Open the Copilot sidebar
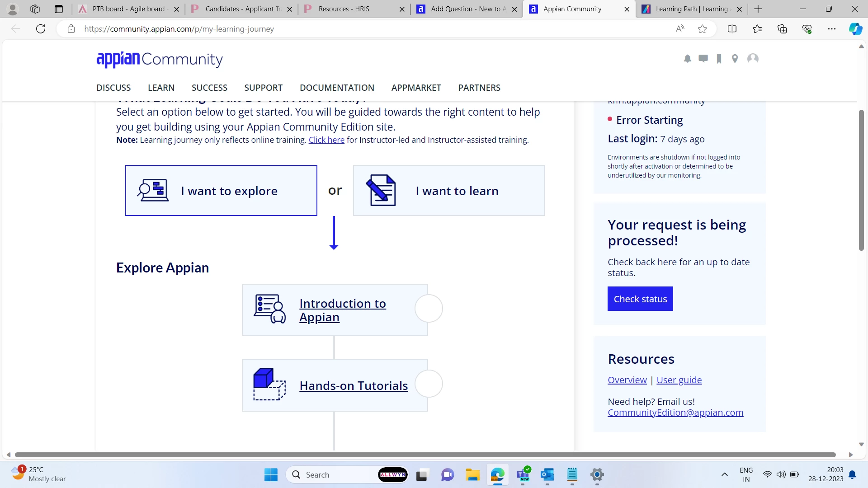The image size is (868, 488). [855, 29]
